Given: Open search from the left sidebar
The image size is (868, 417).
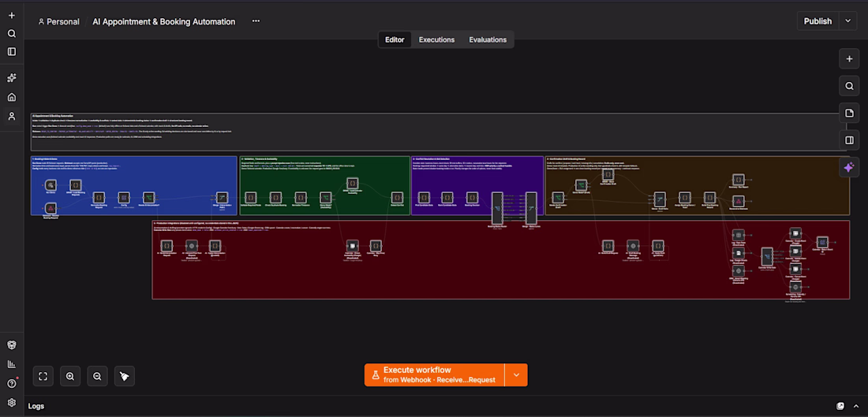Looking at the screenshot, I should pyautogui.click(x=12, y=34).
